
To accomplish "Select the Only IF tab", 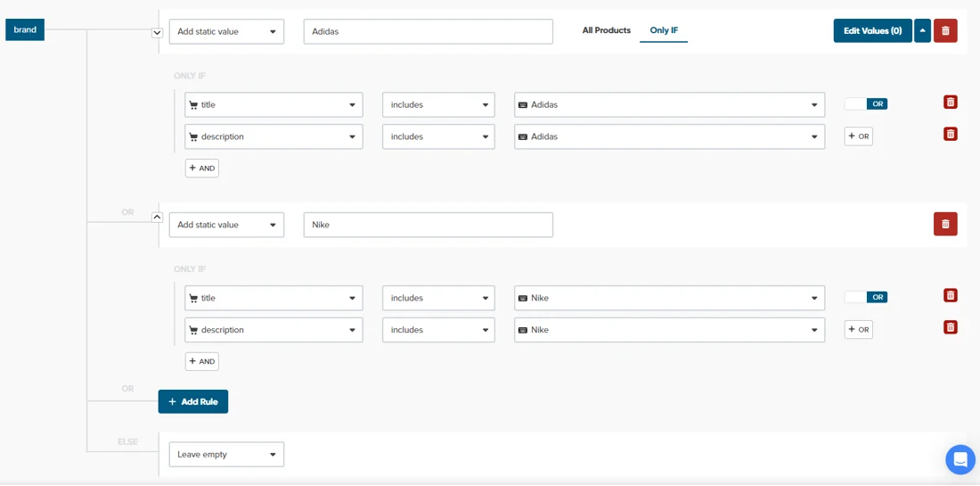I will point(664,30).
